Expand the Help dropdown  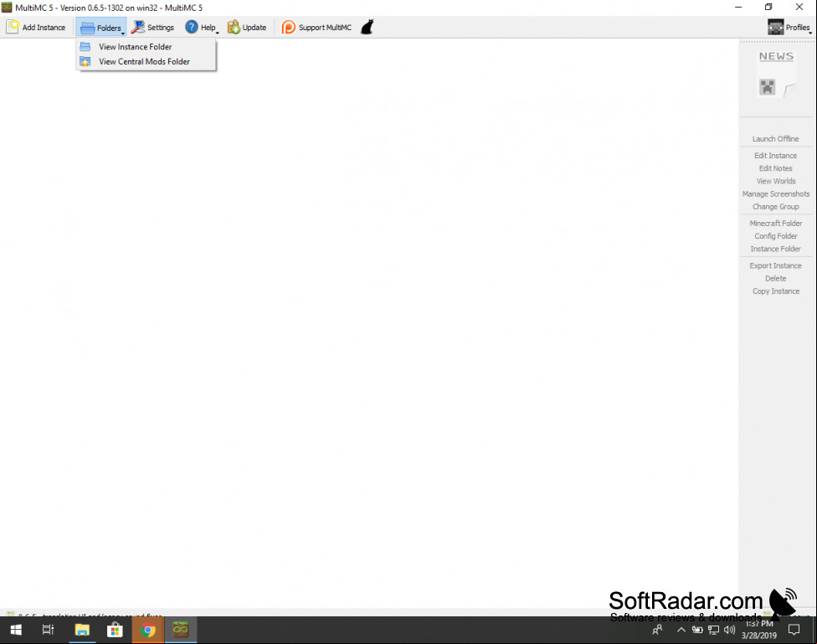click(202, 27)
